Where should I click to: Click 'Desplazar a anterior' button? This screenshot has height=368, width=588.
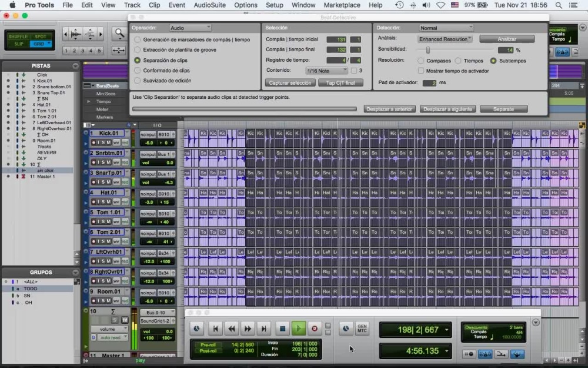click(389, 109)
